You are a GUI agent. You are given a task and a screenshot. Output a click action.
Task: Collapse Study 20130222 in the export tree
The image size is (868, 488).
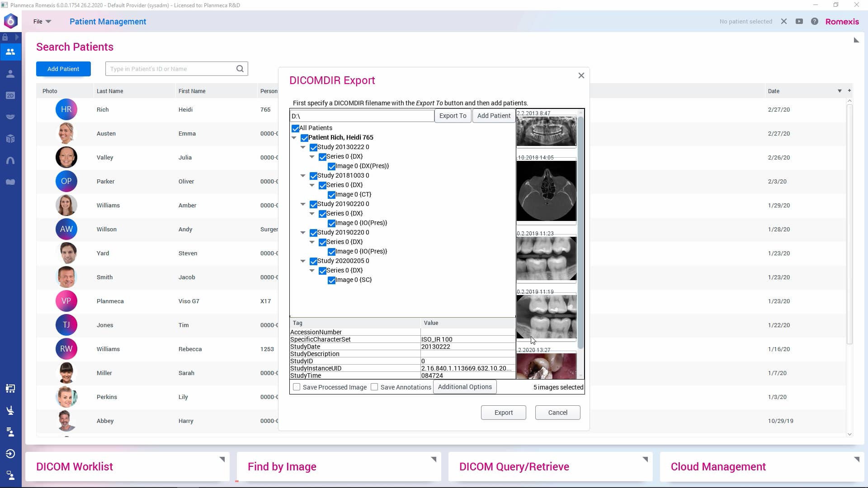click(x=302, y=147)
